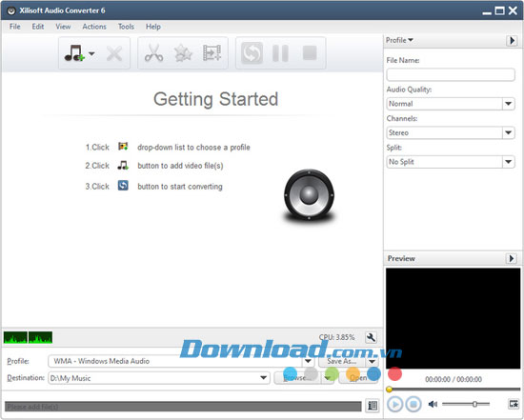
Task: Maximize the Xilisoft Audio Converter window
Action: coord(499,11)
